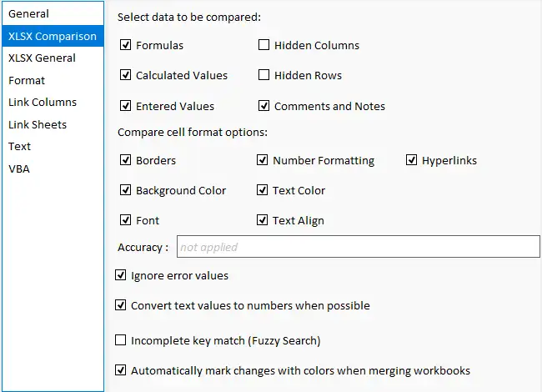Uncheck Comments and Notes
The image size is (542, 392).
point(263,105)
